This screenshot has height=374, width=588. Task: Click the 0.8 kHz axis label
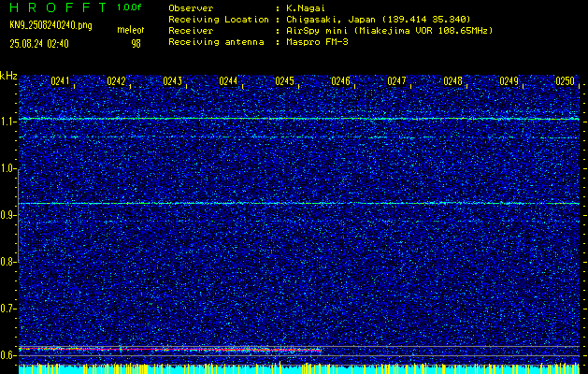[7, 262]
